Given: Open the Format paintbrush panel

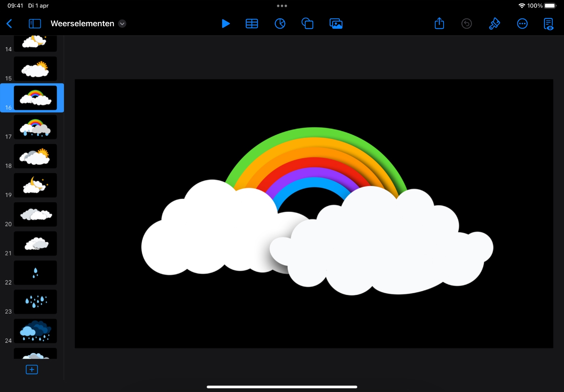Looking at the screenshot, I should pos(494,24).
